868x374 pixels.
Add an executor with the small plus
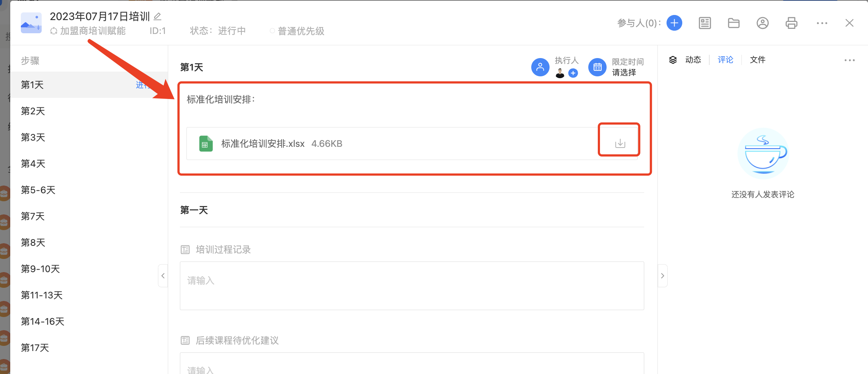(573, 73)
